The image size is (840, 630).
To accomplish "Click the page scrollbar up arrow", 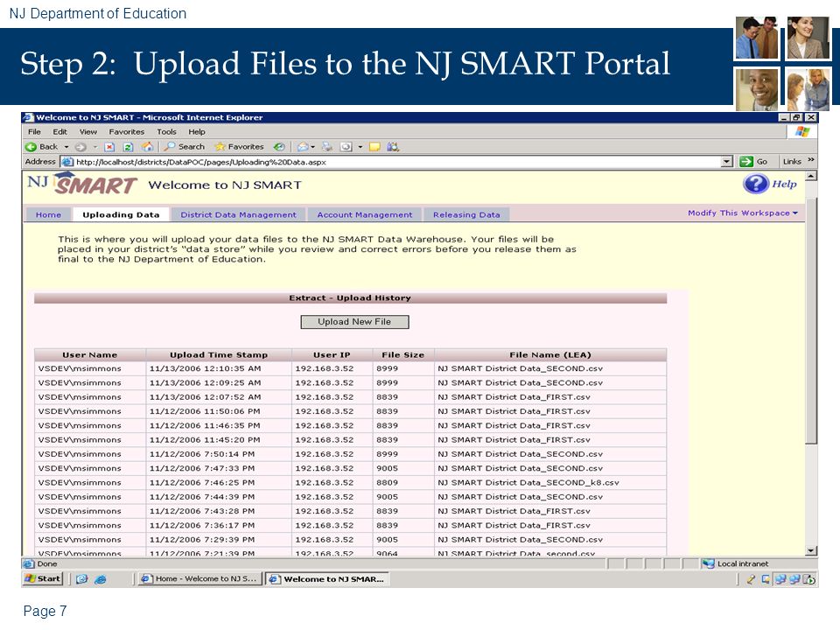I will (811, 176).
